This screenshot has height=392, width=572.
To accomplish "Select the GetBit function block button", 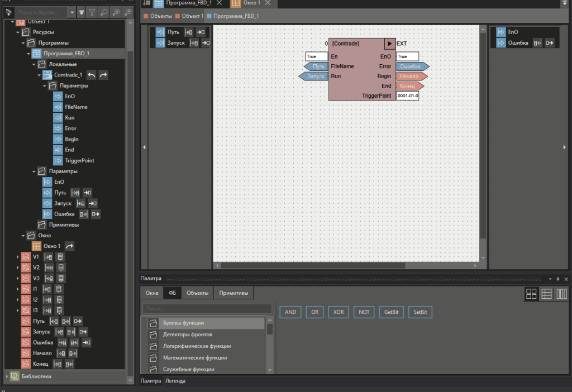I will click(390, 312).
